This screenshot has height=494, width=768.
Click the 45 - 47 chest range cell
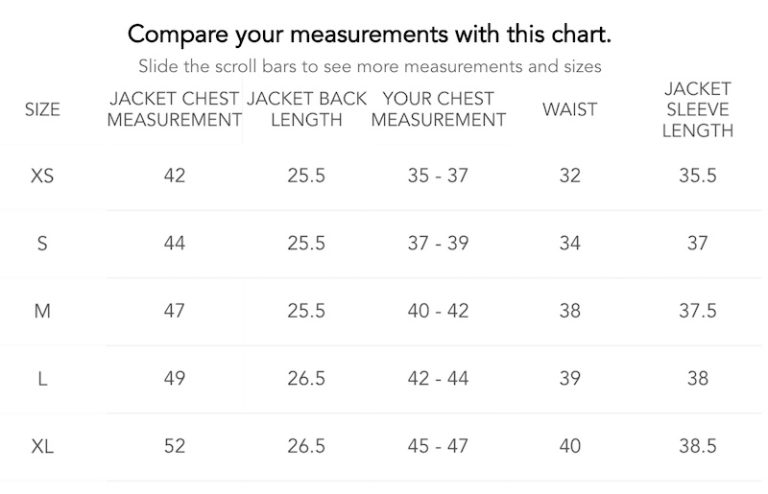click(x=438, y=446)
